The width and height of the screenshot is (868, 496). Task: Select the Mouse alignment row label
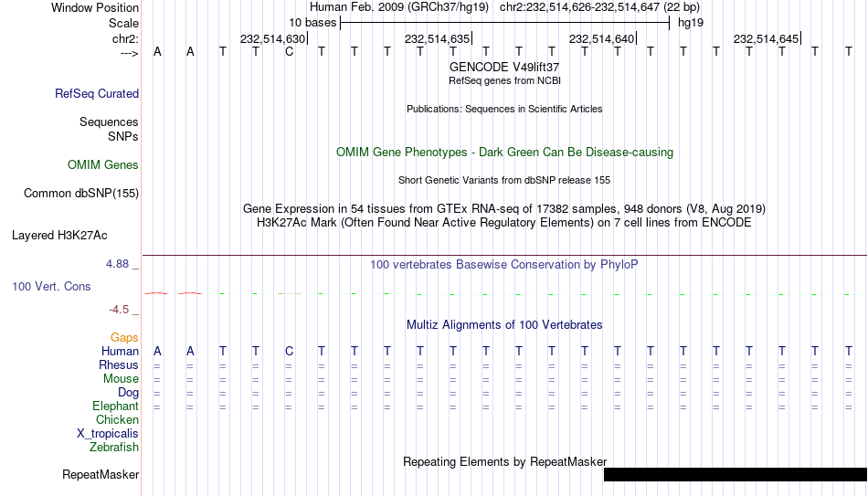point(122,379)
